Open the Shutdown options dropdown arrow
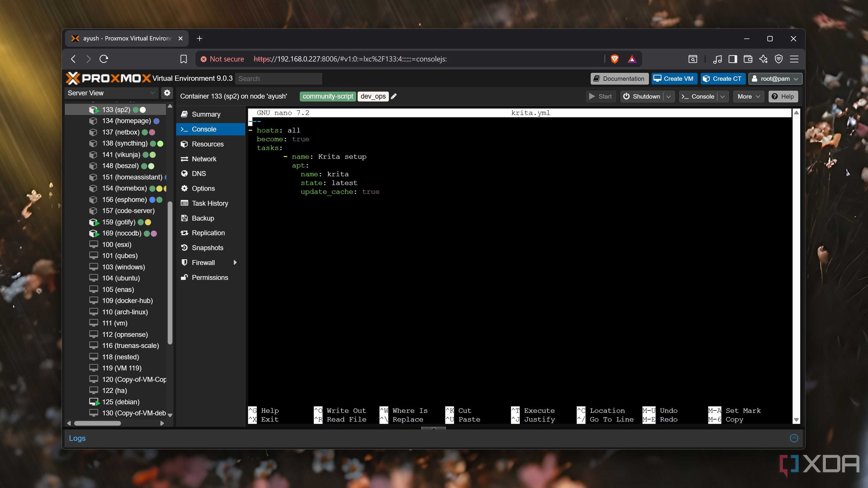The height and width of the screenshot is (488, 868). (x=669, y=96)
